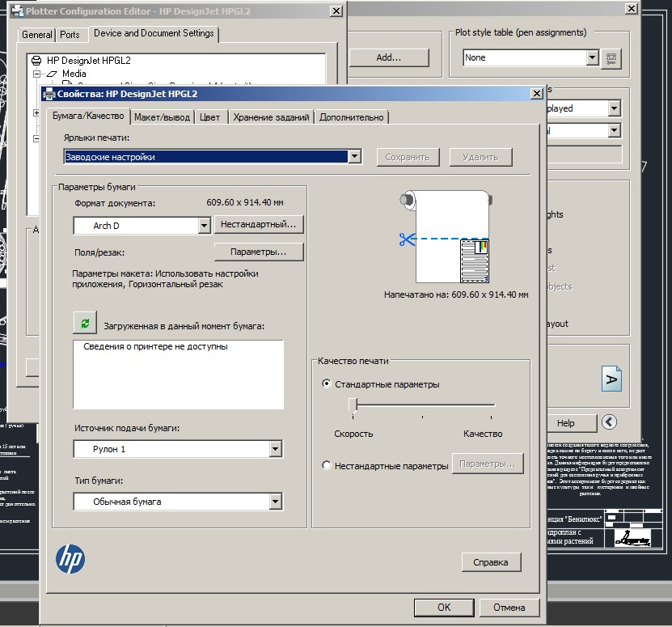Click the portrait orientation letter A icon
Viewport: 672px width, 627px height.
[x=611, y=379]
